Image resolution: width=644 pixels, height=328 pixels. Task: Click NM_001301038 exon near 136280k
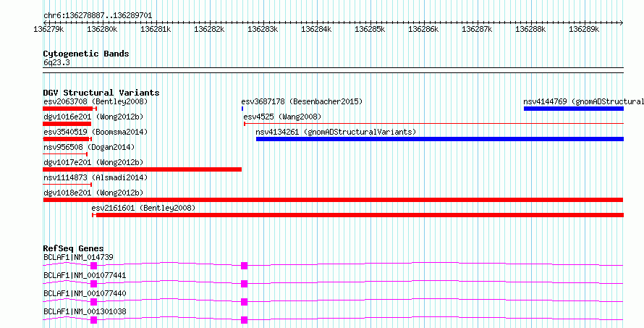93,320
